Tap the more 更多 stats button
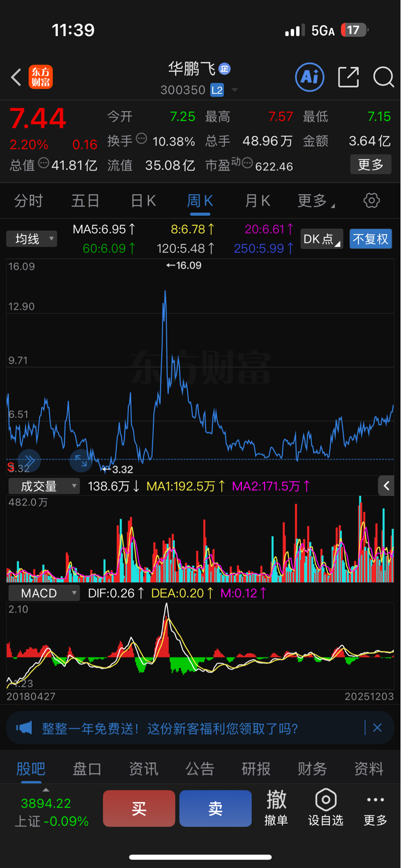This screenshot has width=401, height=868. 371,165
